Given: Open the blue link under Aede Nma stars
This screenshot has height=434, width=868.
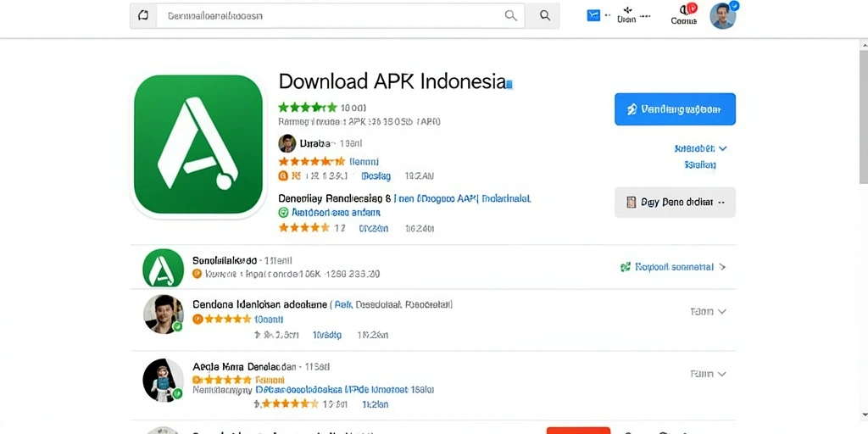Looking at the screenshot, I should 346,390.
